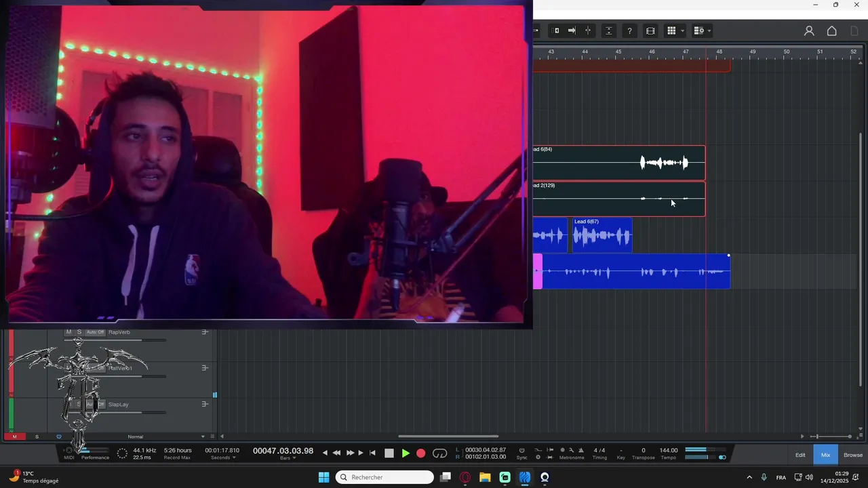Screen dimensions: 868x488
Task: Go to the Start page home icon
Action: point(832,30)
